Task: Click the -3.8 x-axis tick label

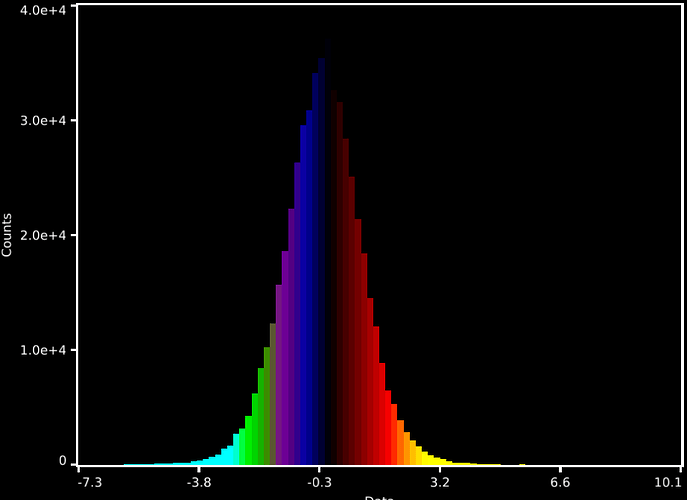Action: point(199,483)
